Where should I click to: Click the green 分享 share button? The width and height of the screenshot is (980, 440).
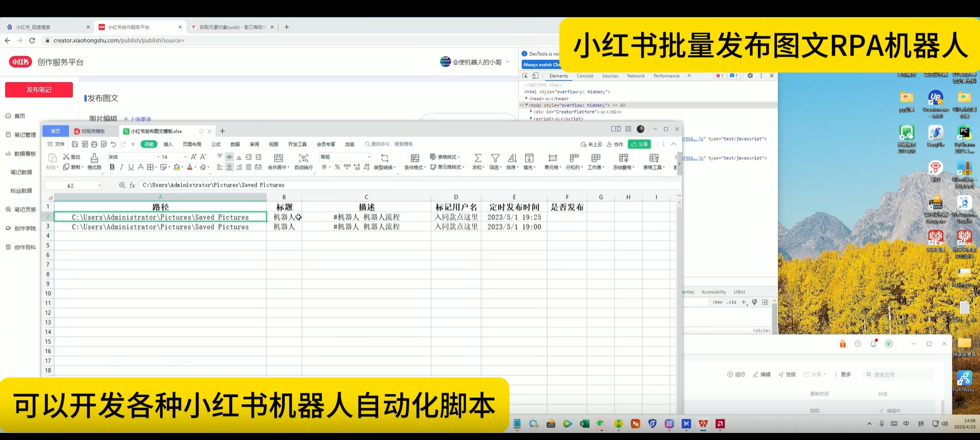(639, 144)
